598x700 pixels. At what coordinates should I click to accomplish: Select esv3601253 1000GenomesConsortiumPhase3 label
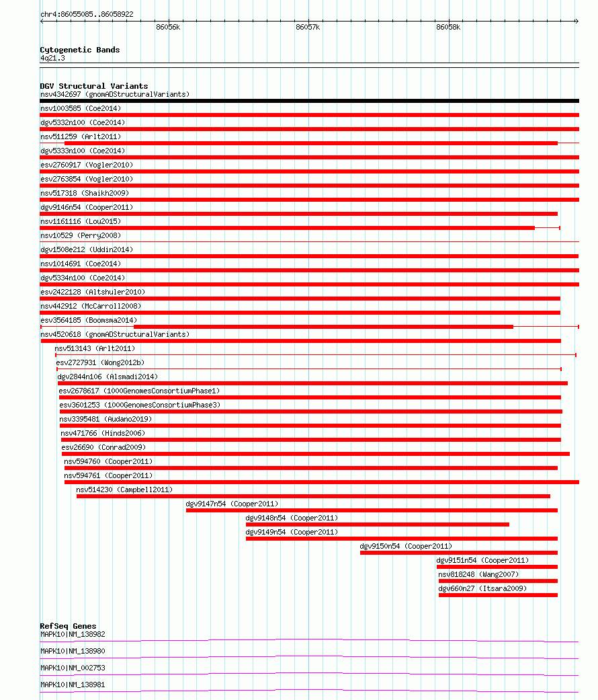coord(140,405)
